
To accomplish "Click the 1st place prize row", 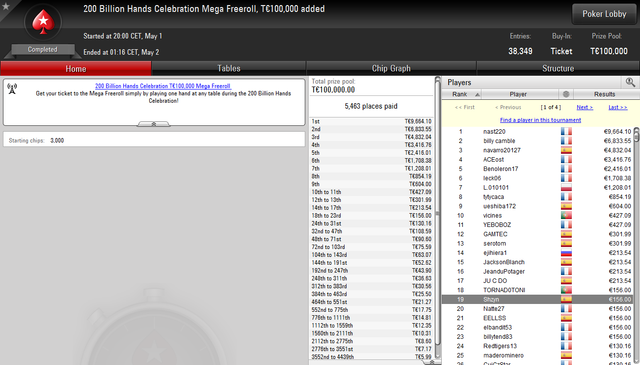I will tap(371, 121).
